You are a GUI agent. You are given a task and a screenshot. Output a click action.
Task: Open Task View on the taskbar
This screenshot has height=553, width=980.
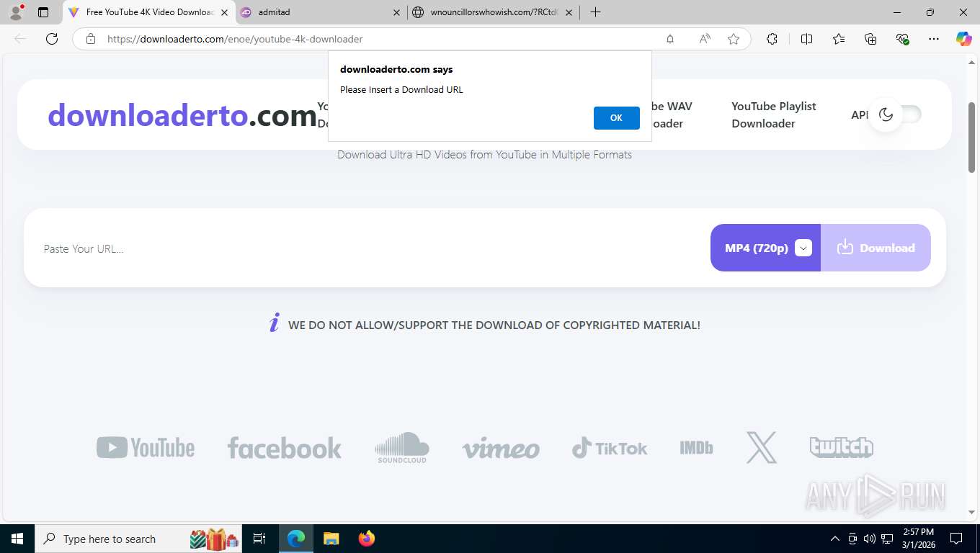tap(259, 539)
